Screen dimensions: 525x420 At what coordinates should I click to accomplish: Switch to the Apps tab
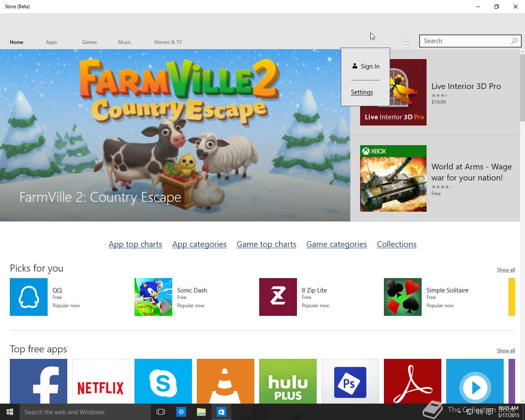point(51,42)
